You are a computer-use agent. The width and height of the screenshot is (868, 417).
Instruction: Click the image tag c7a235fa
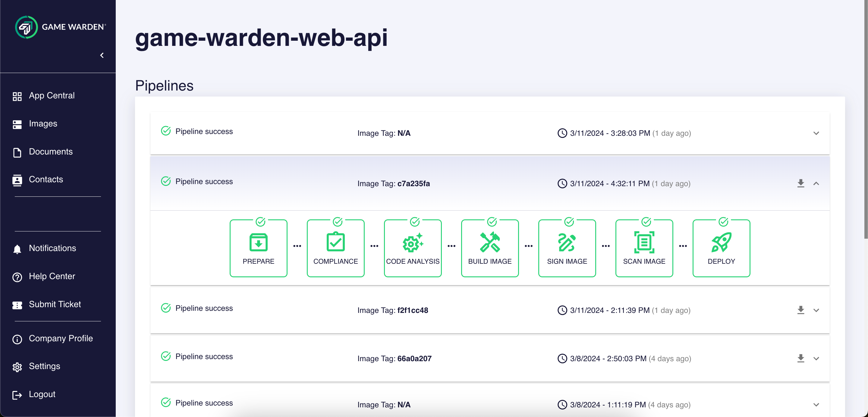pyautogui.click(x=414, y=183)
